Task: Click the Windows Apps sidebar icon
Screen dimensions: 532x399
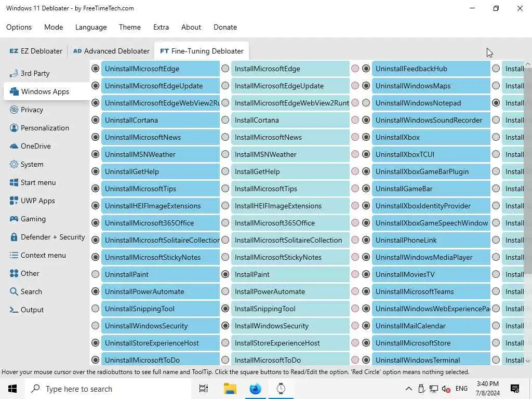Action: coord(14,91)
